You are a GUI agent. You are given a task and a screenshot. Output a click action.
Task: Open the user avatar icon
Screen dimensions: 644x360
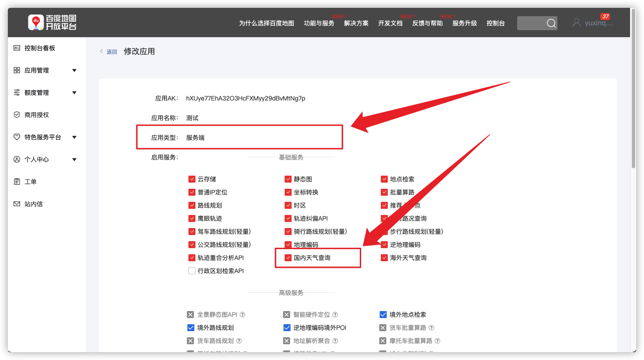click(577, 23)
